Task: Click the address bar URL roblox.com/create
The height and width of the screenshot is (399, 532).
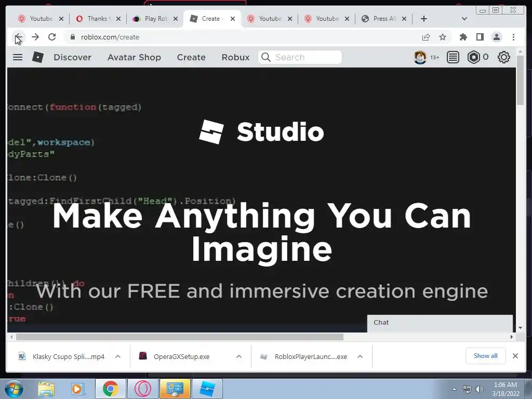Action: (x=110, y=37)
